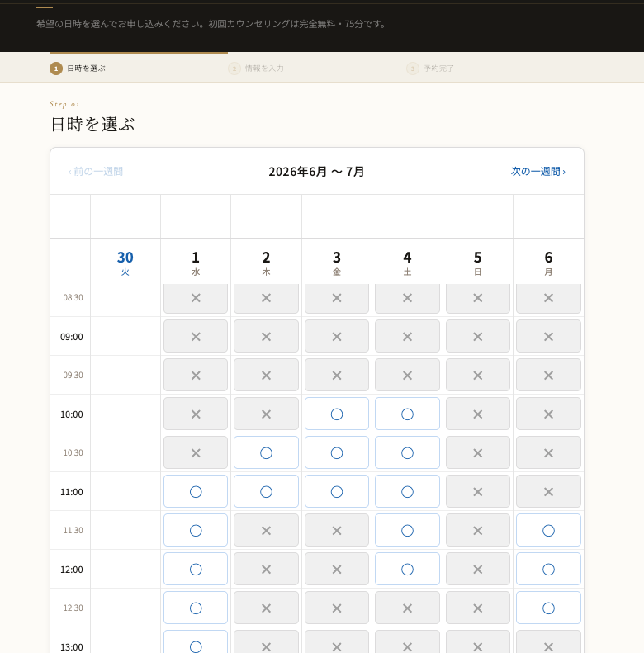Book the 12:00 slot on Wednesday 1
This screenshot has width=644, height=653.
(196, 569)
